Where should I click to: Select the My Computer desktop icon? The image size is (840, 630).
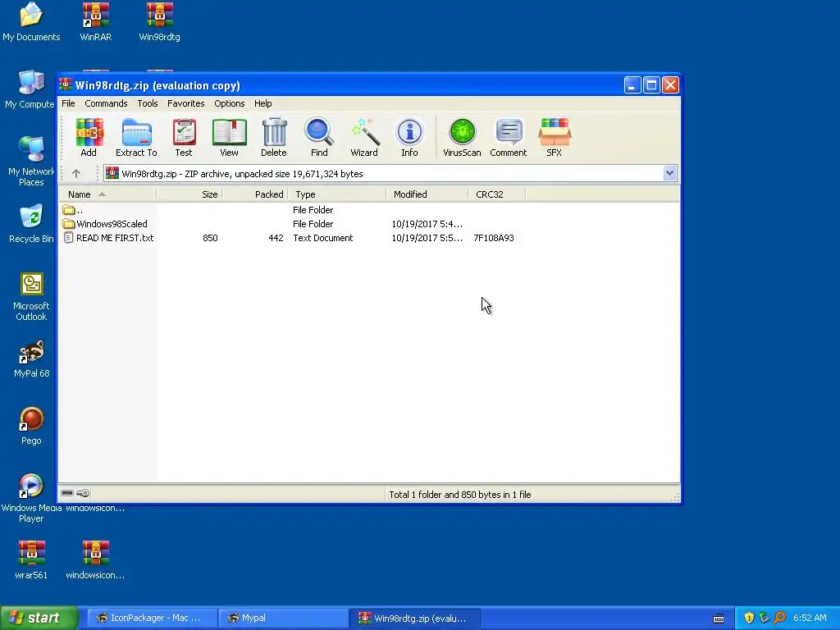(30, 89)
